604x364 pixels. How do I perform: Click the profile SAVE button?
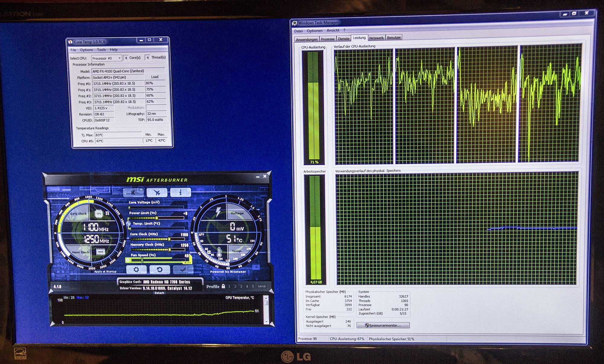262,286
